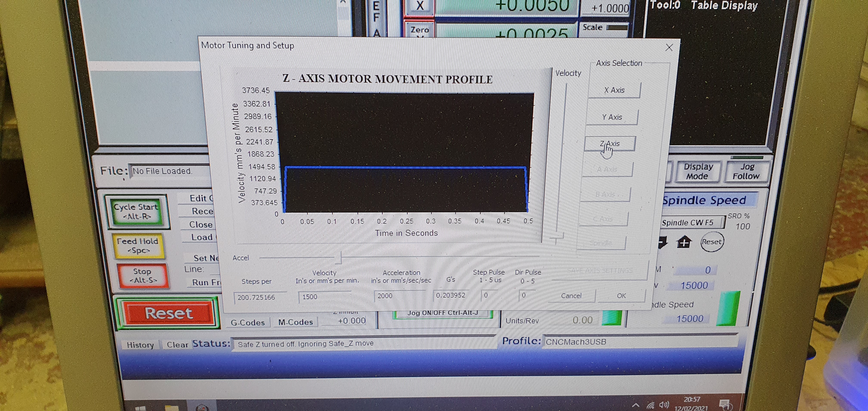Click the SRO % value 100
This screenshot has width=868, height=411.
point(743,226)
